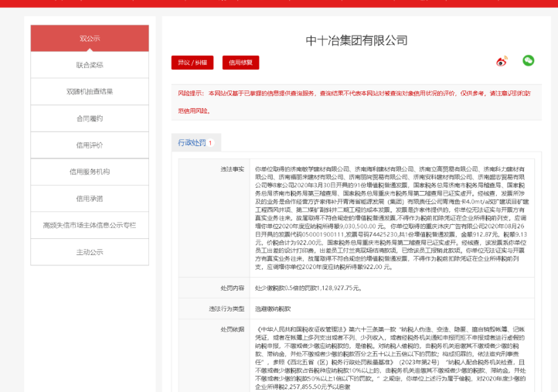Screen dimensions: 558x392
Task: Click the 处罚依据 row label
Action: click(x=233, y=329)
